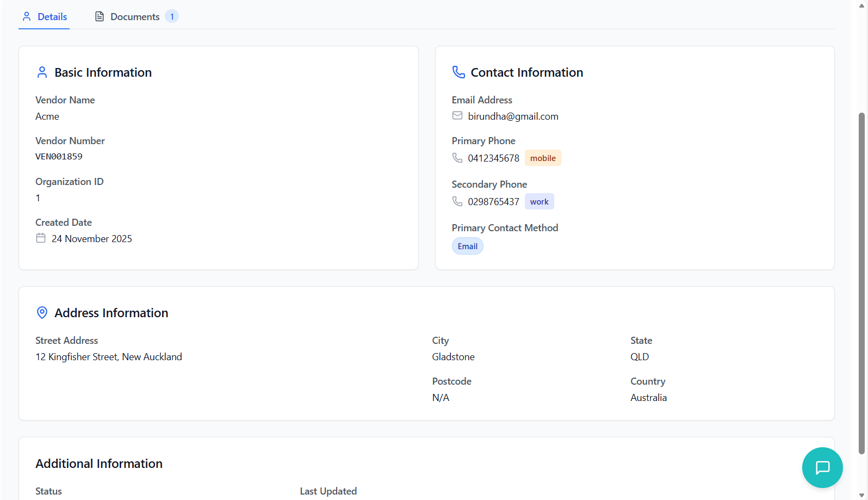Click the Details tab person icon
Viewport: 868px width, 500px height.
point(27,16)
